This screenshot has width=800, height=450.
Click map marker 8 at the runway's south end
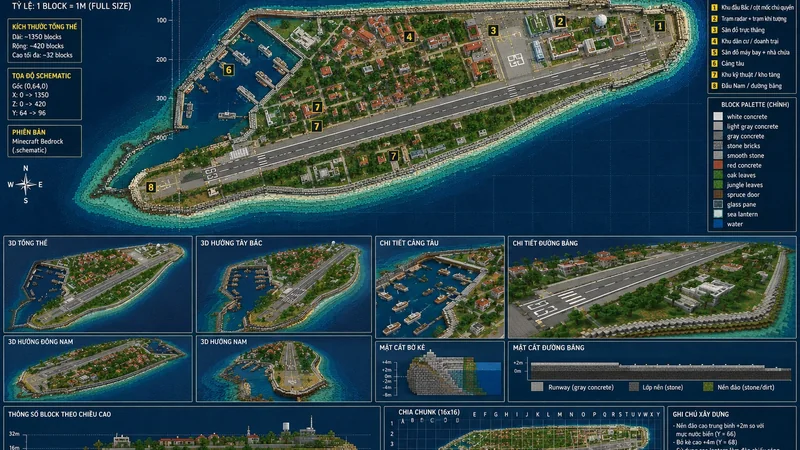(151, 187)
